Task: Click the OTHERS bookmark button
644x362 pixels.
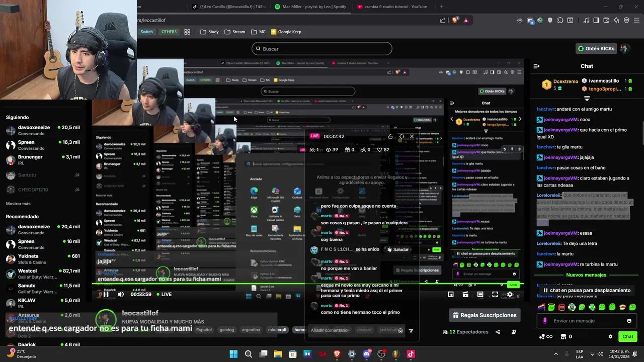Action: coord(169,32)
